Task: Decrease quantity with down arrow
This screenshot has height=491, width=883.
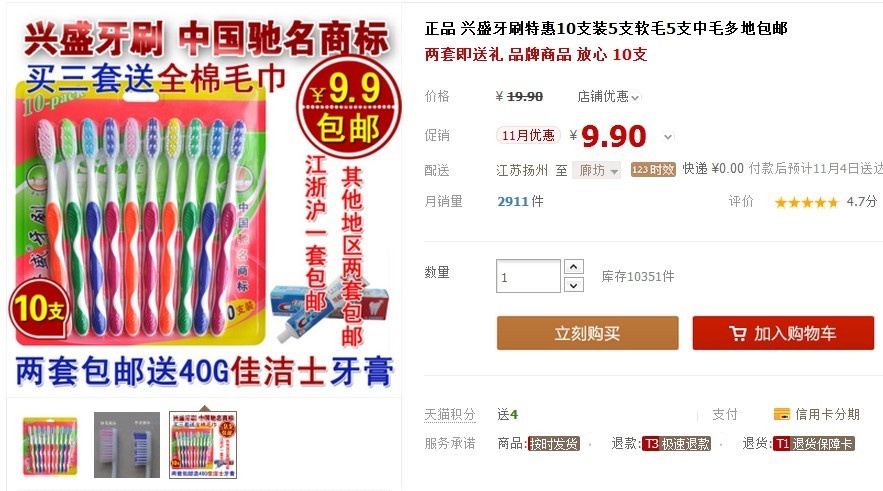Action: click(573, 285)
